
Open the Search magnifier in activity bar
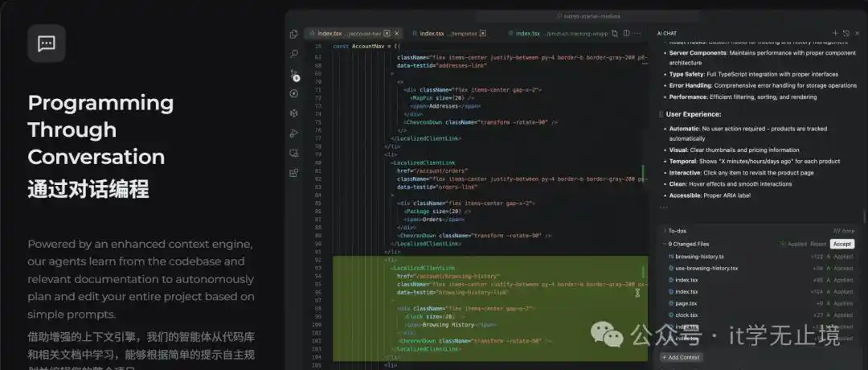[294, 54]
